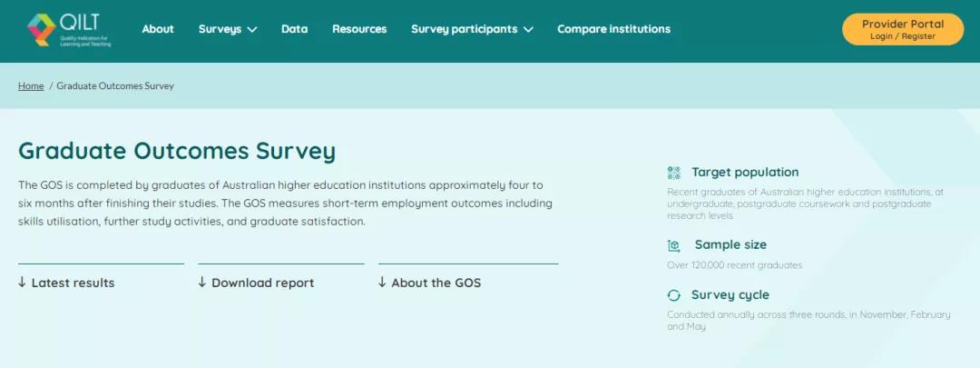Click the QILT logo icon
The height and width of the screenshot is (368, 980).
[x=41, y=29]
